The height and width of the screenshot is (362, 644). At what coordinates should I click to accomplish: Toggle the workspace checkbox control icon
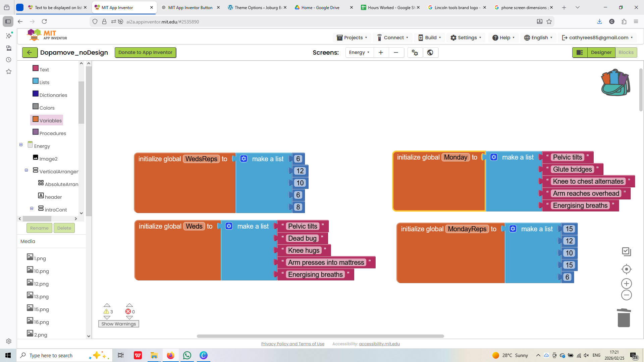coord(626,251)
